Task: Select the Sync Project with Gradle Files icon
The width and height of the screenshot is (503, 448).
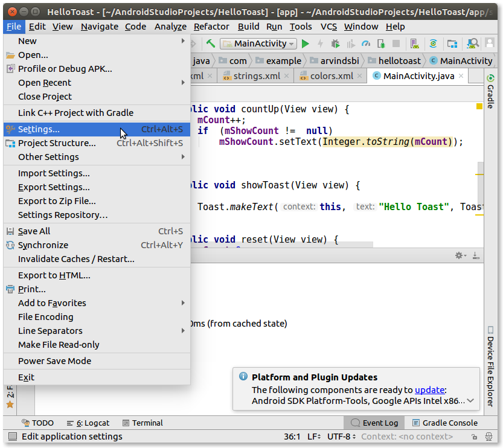Action: point(434,43)
